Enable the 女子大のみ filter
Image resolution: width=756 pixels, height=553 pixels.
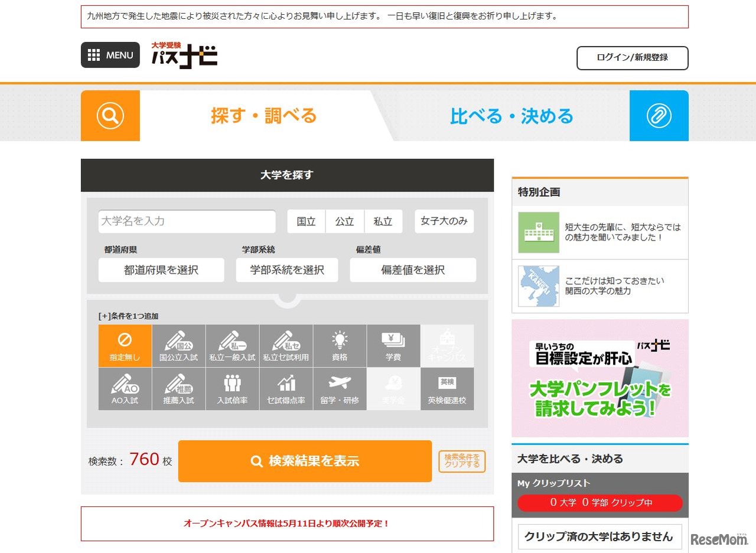pos(444,221)
